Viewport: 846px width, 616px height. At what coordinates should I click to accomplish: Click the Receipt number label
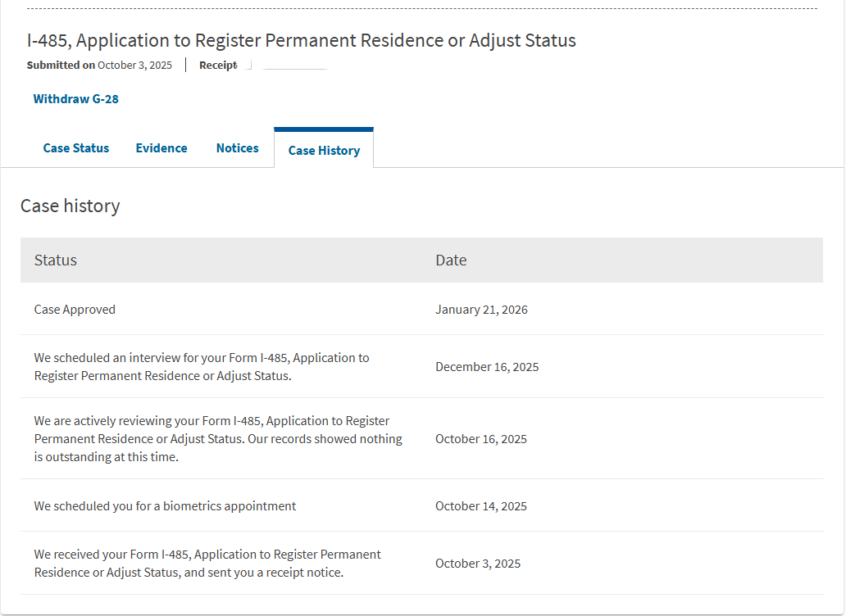218,66
